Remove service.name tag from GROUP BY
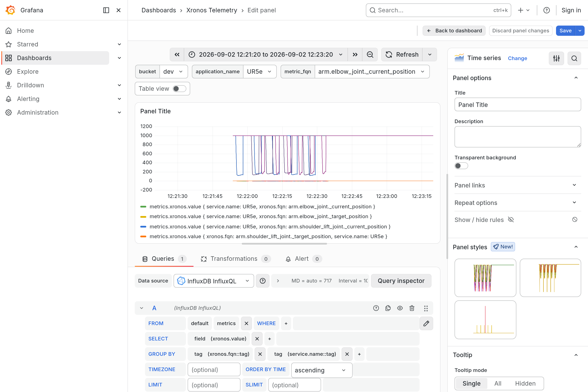The image size is (588, 392). pos(347,354)
